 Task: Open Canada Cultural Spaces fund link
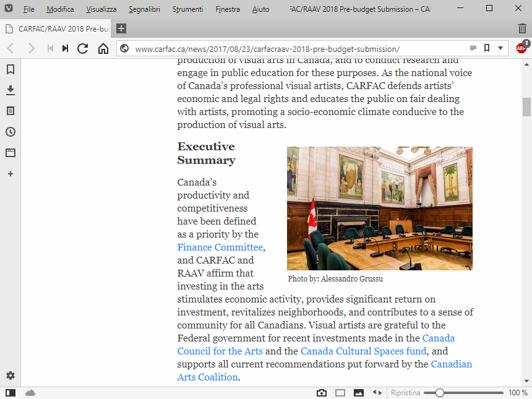(363, 351)
